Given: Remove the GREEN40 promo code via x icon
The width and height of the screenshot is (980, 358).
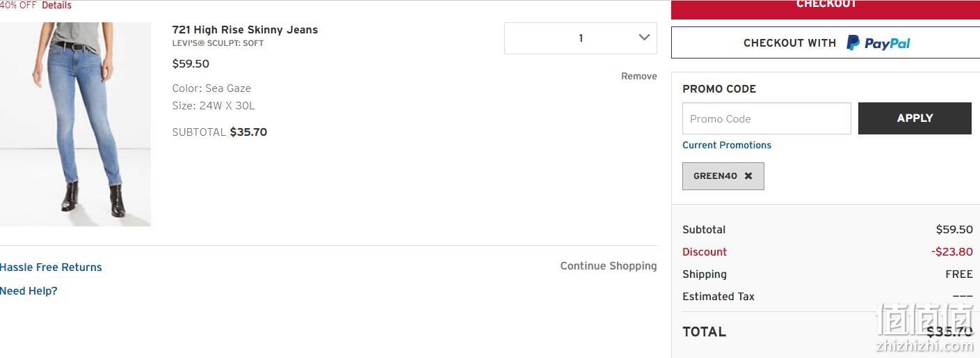Looking at the screenshot, I should coord(748,176).
